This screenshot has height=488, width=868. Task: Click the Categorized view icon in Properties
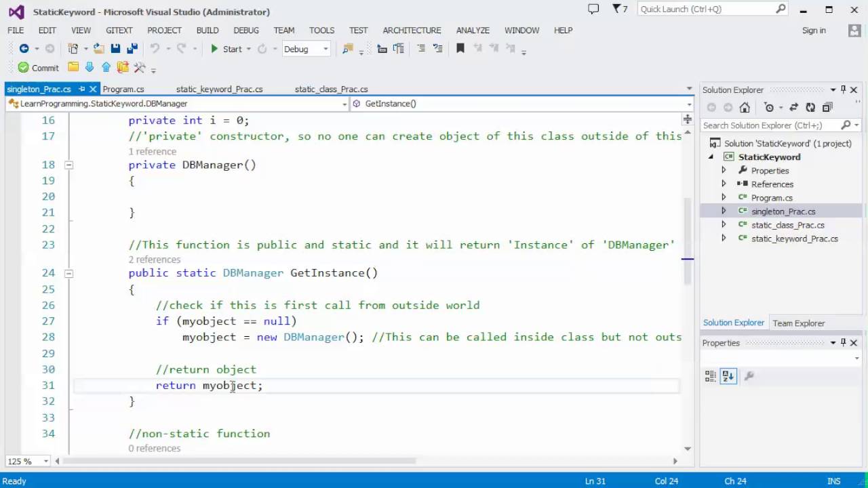(711, 375)
